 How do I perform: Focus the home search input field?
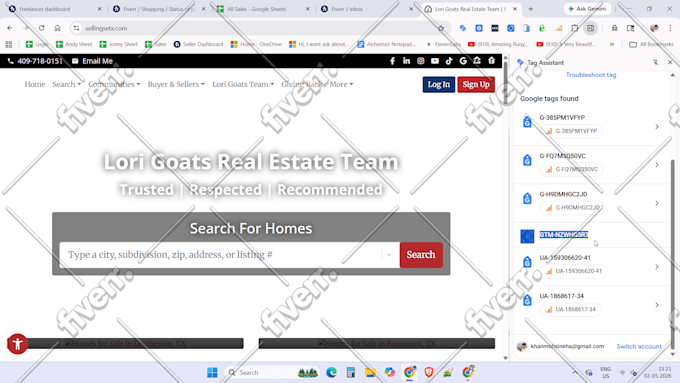coord(220,255)
